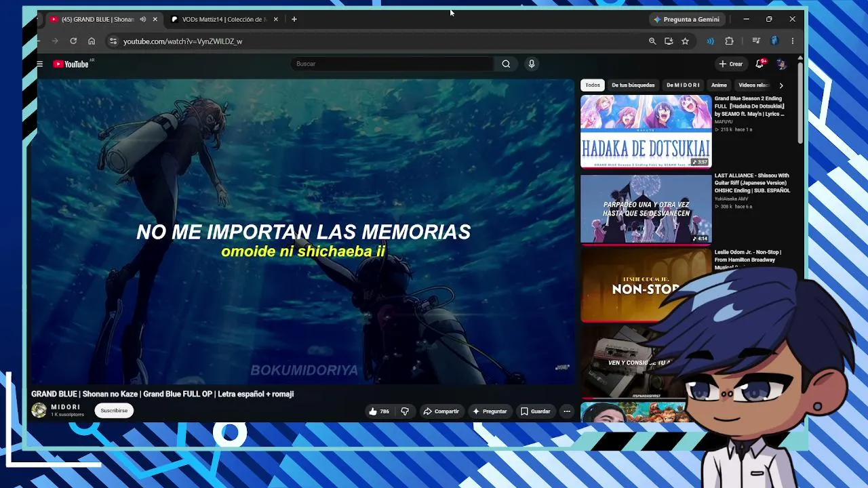868x488 pixels.
Task: Open YouTube notifications bell
Action: pos(759,64)
